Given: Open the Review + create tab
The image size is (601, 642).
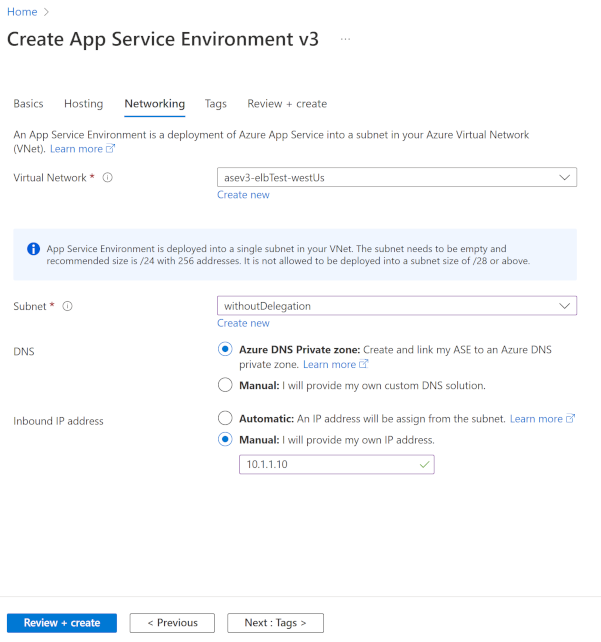Looking at the screenshot, I should [286, 104].
